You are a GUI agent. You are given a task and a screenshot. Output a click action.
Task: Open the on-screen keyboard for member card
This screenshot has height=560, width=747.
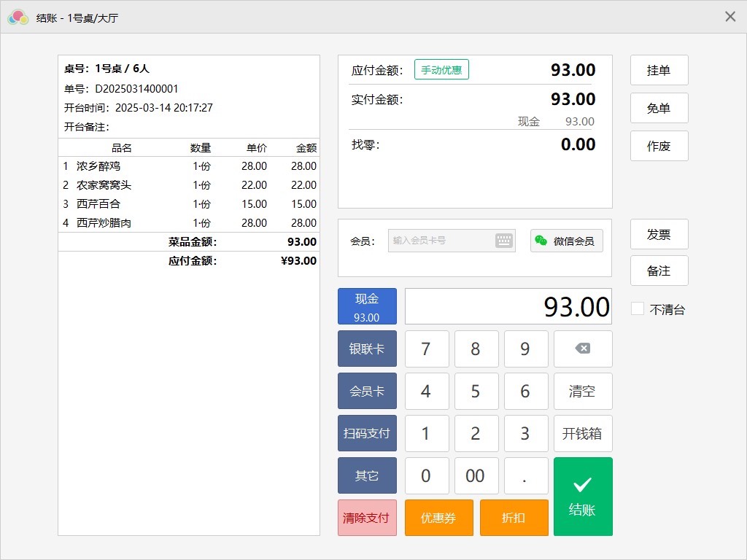coord(503,241)
